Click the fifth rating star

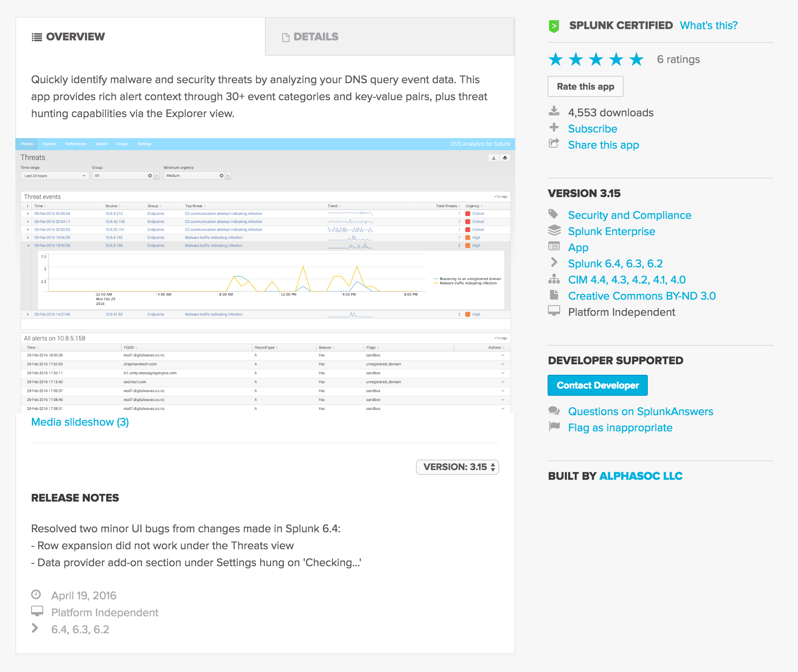pyautogui.click(x=636, y=59)
